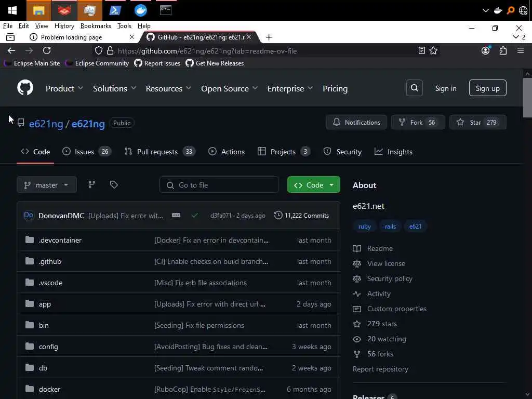Screen dimensions: 532x399
Task: Click the browser address bar URL
Action: tap(207, 51)
